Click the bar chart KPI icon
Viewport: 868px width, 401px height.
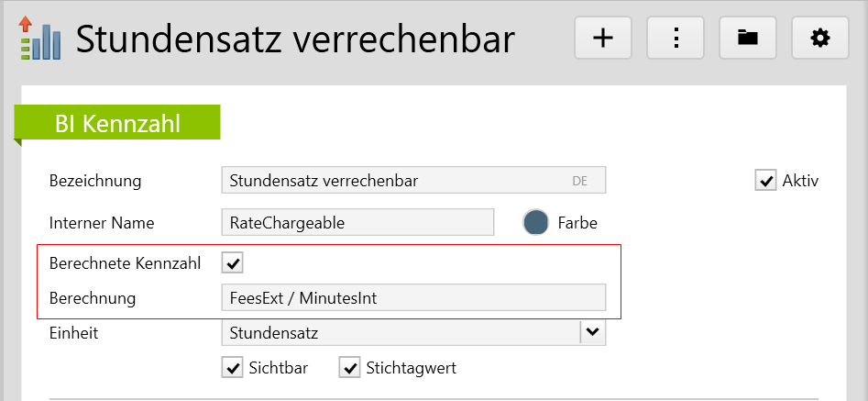39,39
